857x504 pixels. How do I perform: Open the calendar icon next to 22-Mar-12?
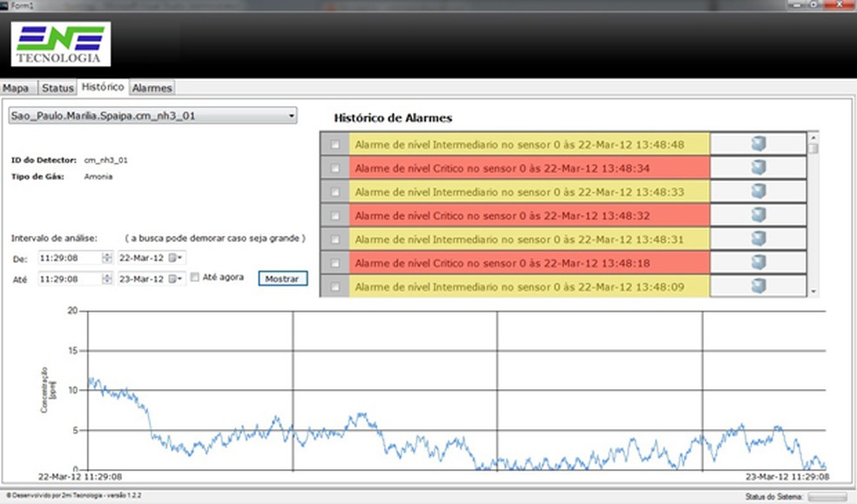175,258
